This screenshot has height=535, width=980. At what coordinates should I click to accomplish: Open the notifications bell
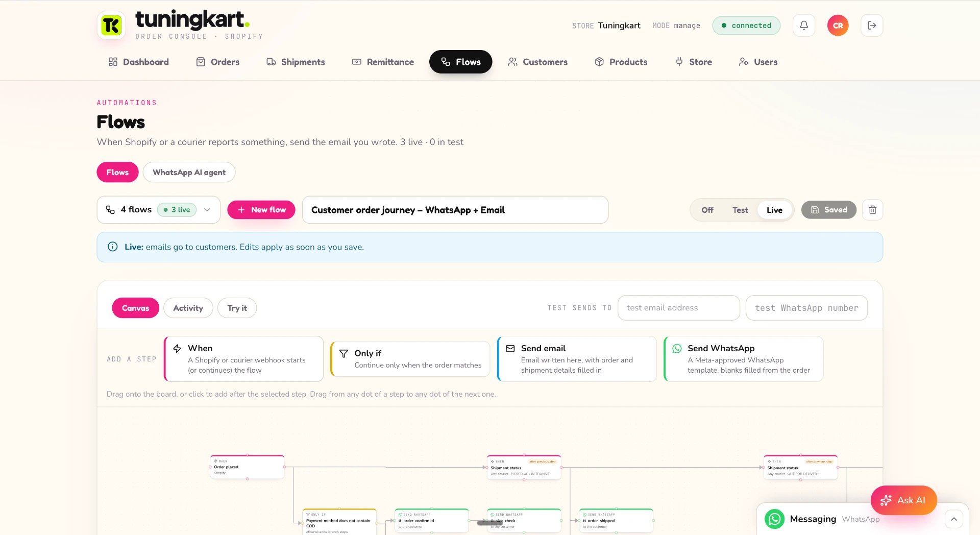(803, 25)
